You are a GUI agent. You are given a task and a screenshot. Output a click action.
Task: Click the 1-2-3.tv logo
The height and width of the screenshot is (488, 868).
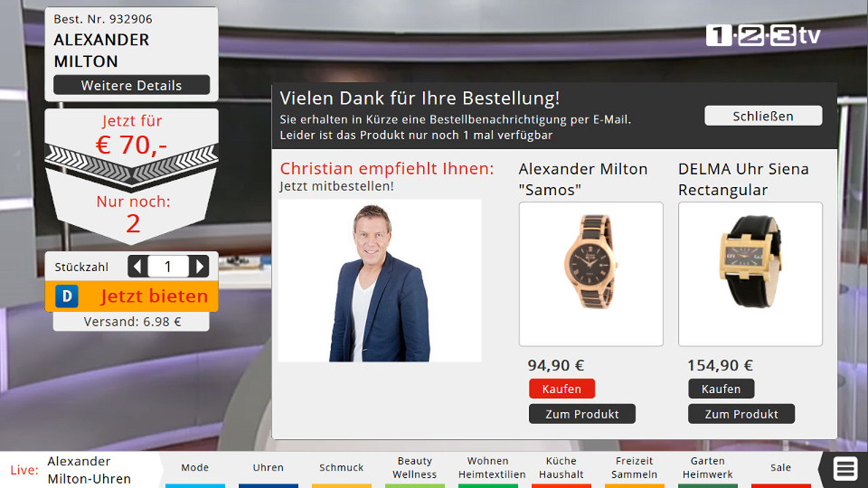point(763,35)
